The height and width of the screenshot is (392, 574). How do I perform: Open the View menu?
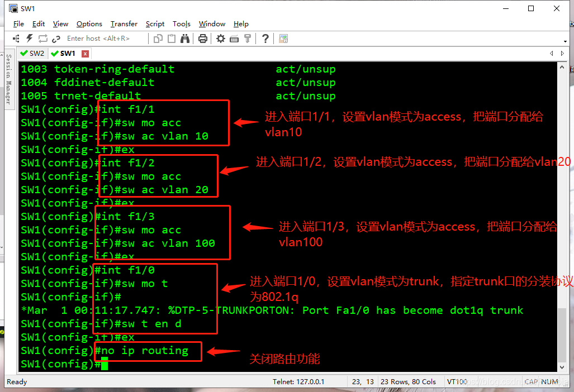point(60,24)
